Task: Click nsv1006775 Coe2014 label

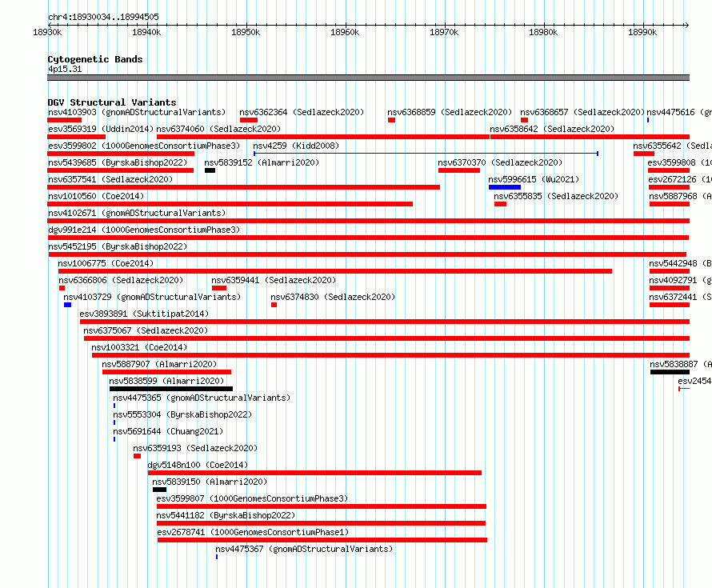Action: point(106,263)
